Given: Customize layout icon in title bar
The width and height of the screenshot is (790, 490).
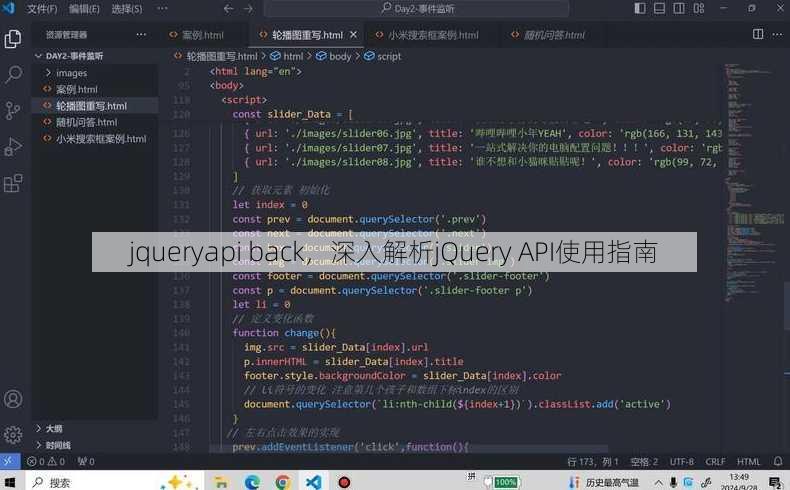Looking at the screenshot, I should [699, 8].
